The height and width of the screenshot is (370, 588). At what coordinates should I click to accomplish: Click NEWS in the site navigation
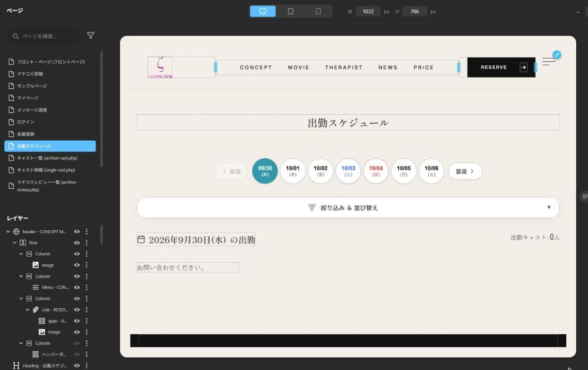388,67
